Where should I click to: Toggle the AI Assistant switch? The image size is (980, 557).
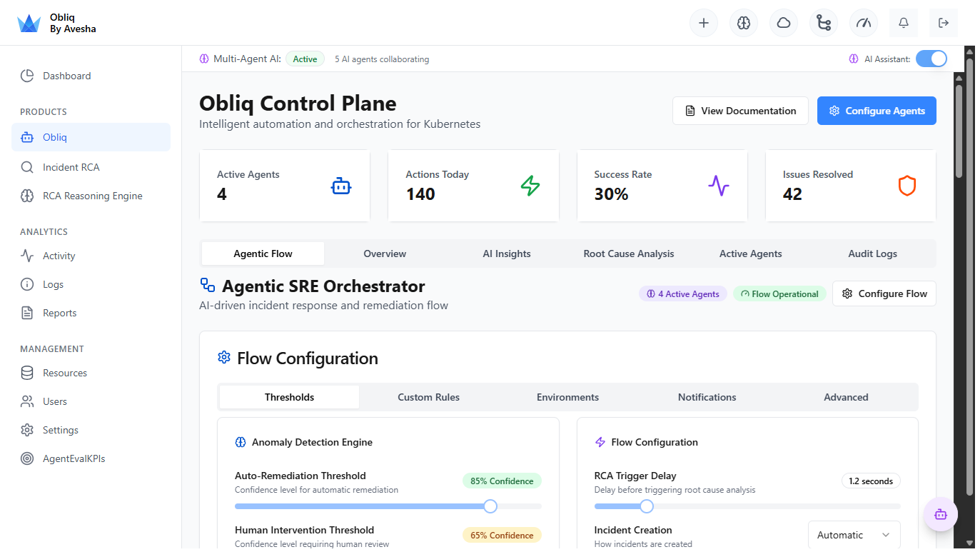click(931, 59)
